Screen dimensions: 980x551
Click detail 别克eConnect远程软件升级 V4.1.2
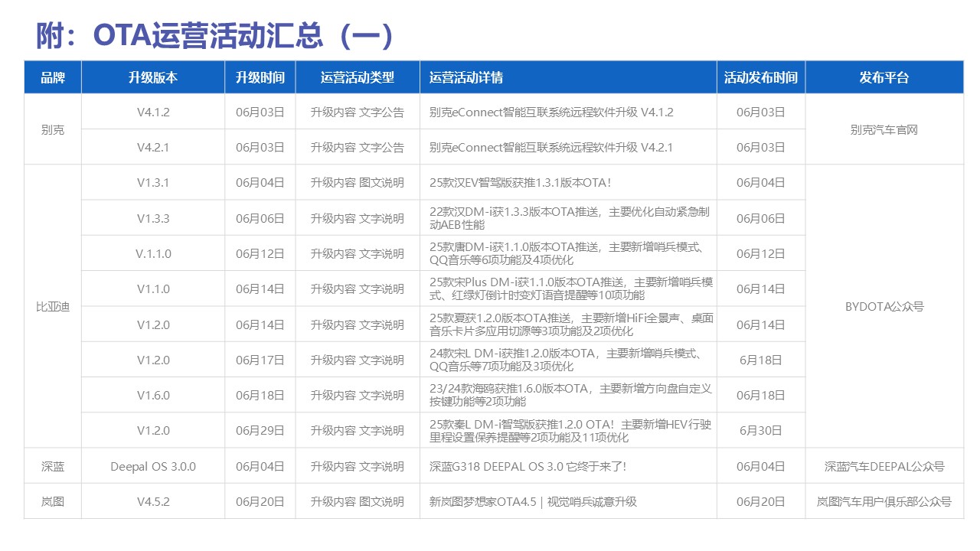[x=569, y=112]
